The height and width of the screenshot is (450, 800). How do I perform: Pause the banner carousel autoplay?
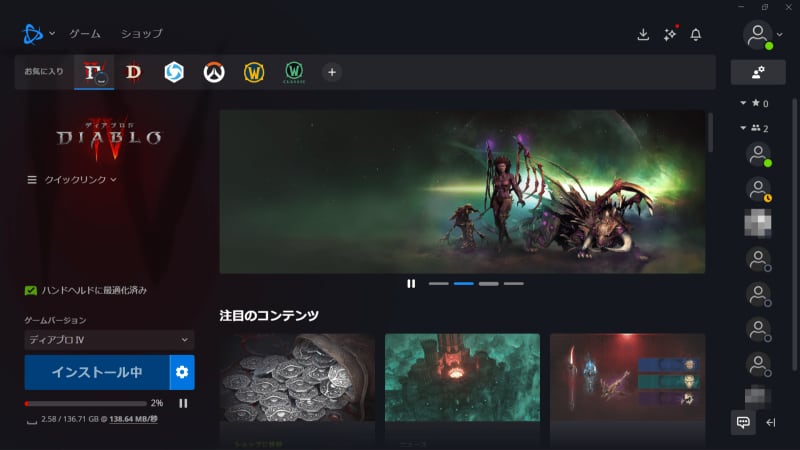point(411,283)
